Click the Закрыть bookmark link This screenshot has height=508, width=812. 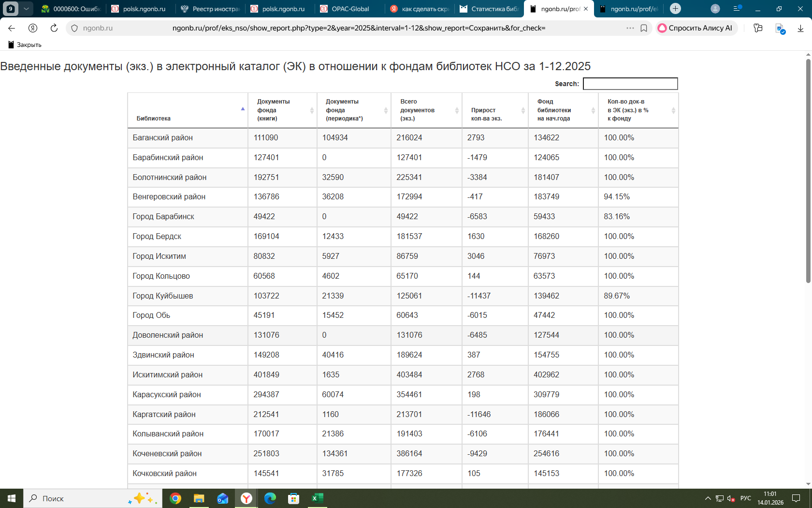click(25, 45)
